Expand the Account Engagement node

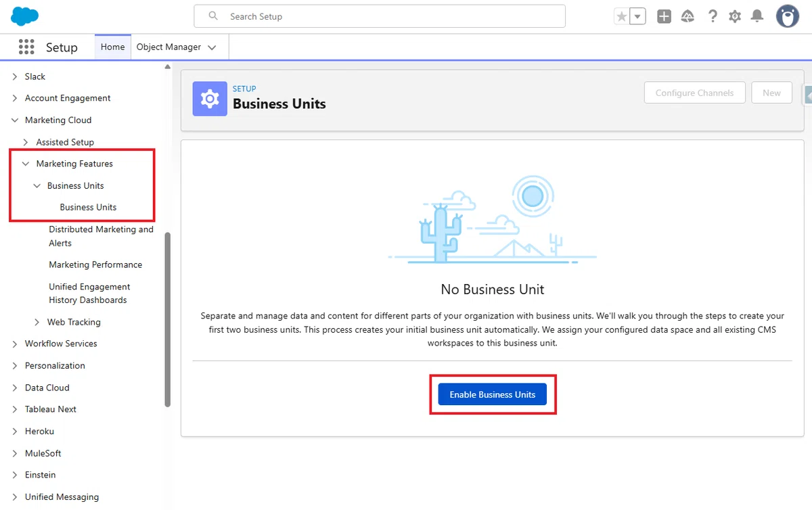(15, 98)
